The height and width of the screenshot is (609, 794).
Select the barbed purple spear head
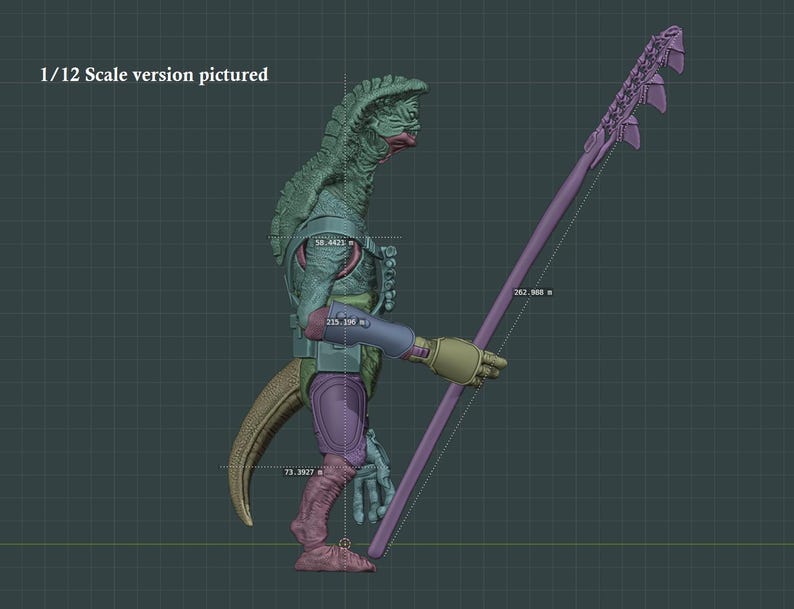(x=638, y=89)
